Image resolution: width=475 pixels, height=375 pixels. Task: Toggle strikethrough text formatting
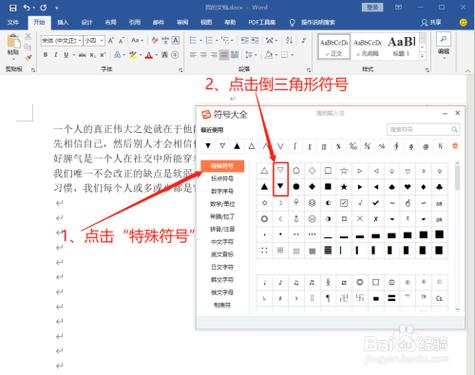point(82,55)
